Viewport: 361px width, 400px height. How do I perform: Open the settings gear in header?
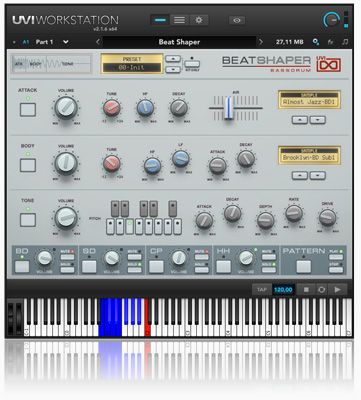pos(199,20)
